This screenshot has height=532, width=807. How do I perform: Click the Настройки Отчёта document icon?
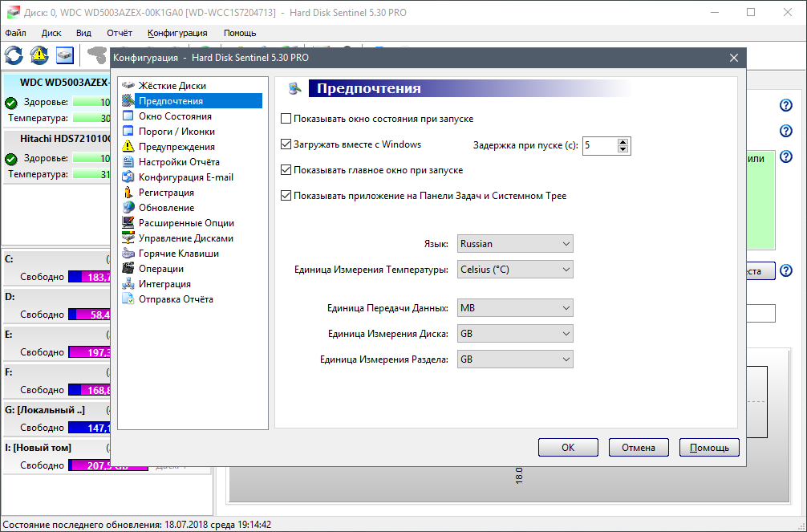click(x=128, y=162)
